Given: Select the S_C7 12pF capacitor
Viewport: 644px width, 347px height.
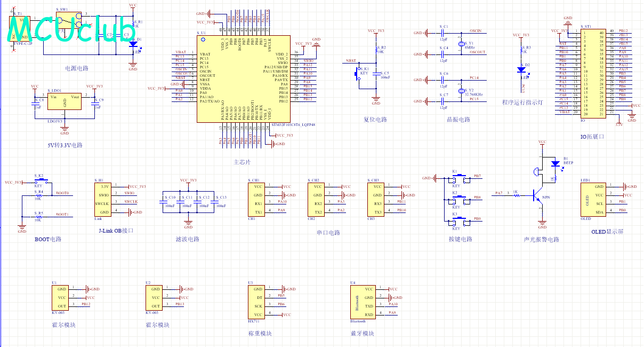Looking at the screenshot, I should click(444, 101).
